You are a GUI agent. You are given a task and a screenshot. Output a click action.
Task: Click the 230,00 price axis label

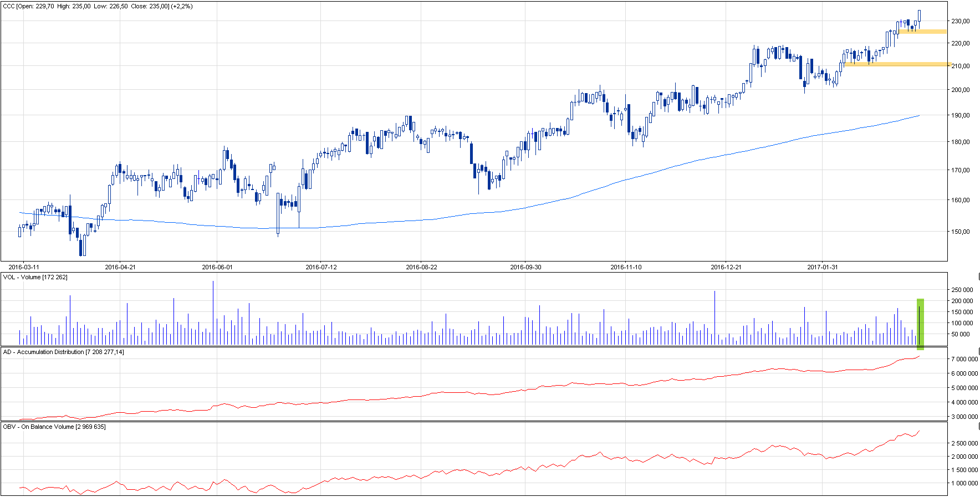pyautogui.click(x=961, y=21)
